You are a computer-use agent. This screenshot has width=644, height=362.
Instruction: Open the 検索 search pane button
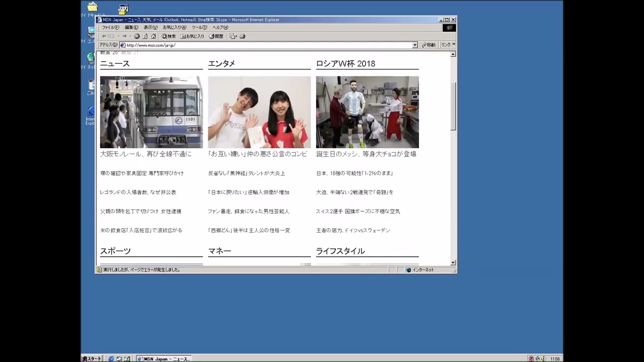coord(169,36)
